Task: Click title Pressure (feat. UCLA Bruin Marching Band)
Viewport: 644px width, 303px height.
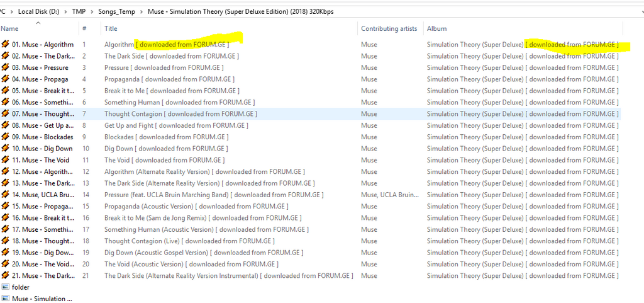Action: [214, 195]
